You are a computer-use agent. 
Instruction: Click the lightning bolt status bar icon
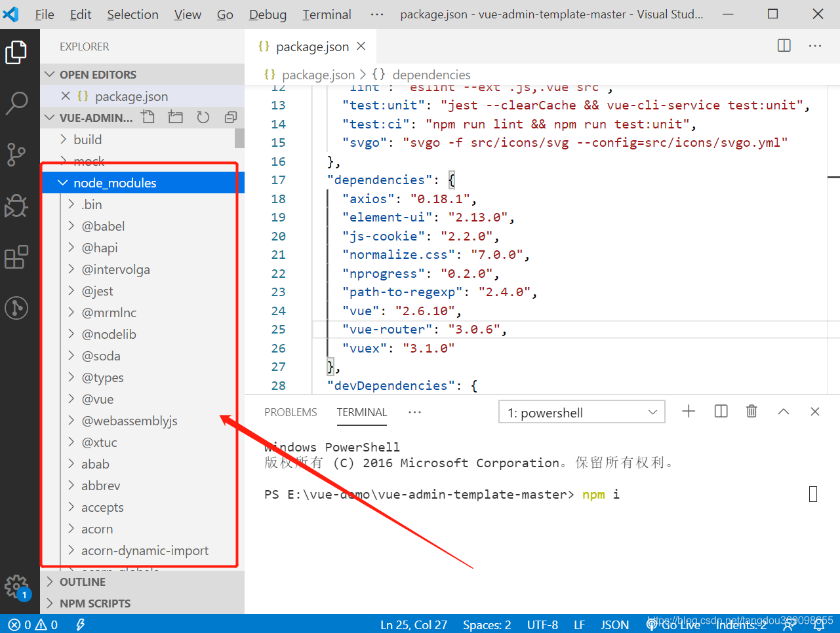80,624
